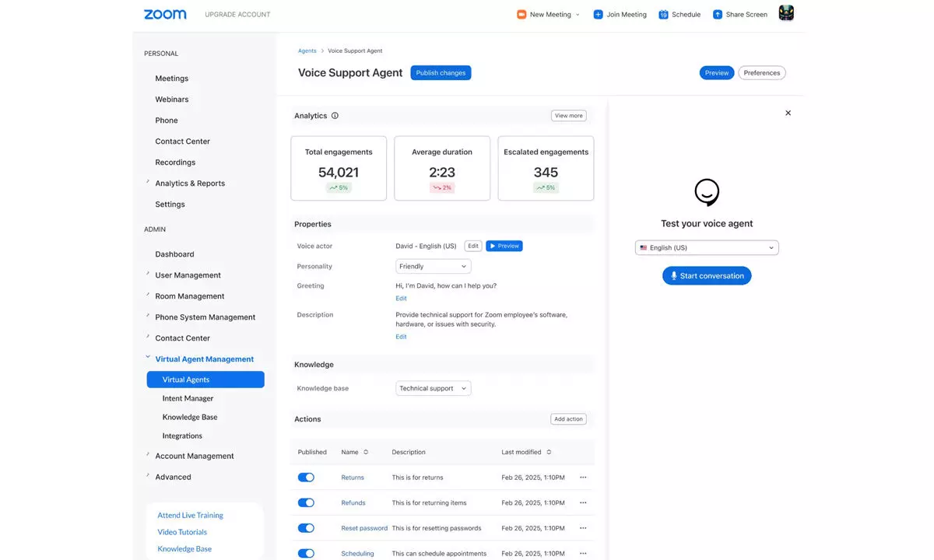Toggle the Returns action published switch
Image resolution: width=934 pixels, height=560 pixels.
[306, 478]
